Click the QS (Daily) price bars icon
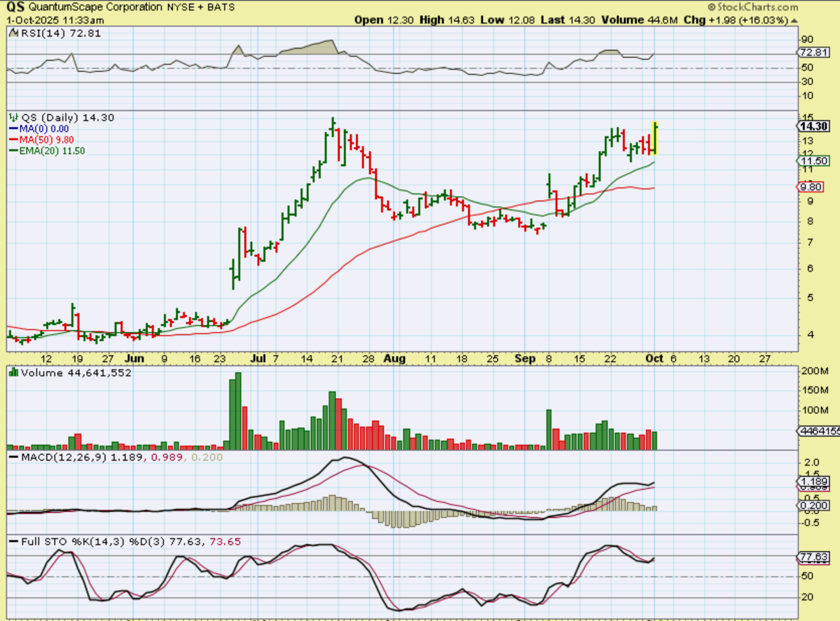The height and width of the screenshot is (621, 840). (14, 118)
